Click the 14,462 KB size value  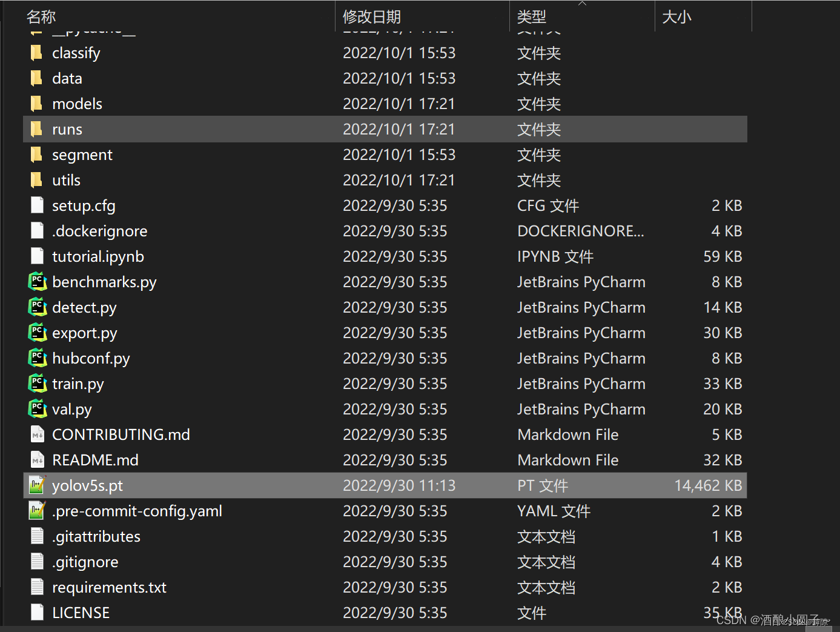tap(708, 485)
